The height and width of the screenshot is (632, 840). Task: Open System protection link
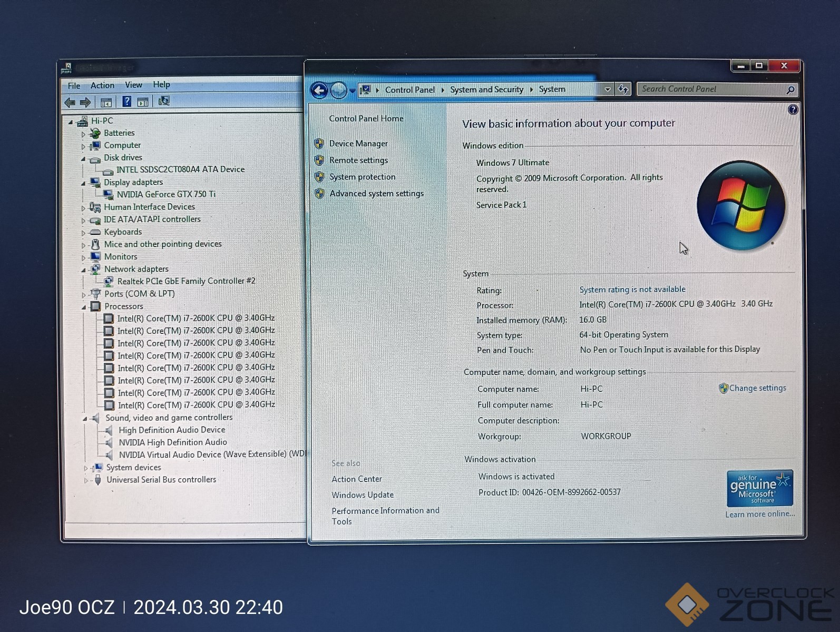[x=362, y=177]
